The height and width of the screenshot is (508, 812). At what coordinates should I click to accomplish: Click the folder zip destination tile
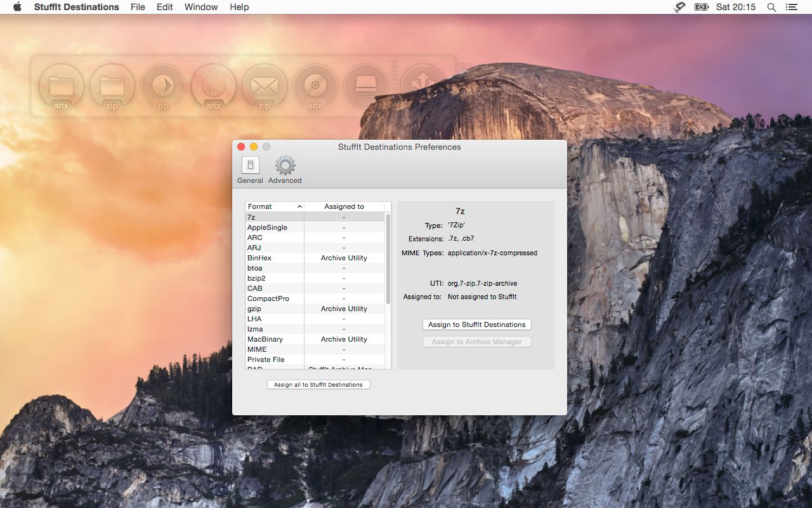(x=112, y=86)
